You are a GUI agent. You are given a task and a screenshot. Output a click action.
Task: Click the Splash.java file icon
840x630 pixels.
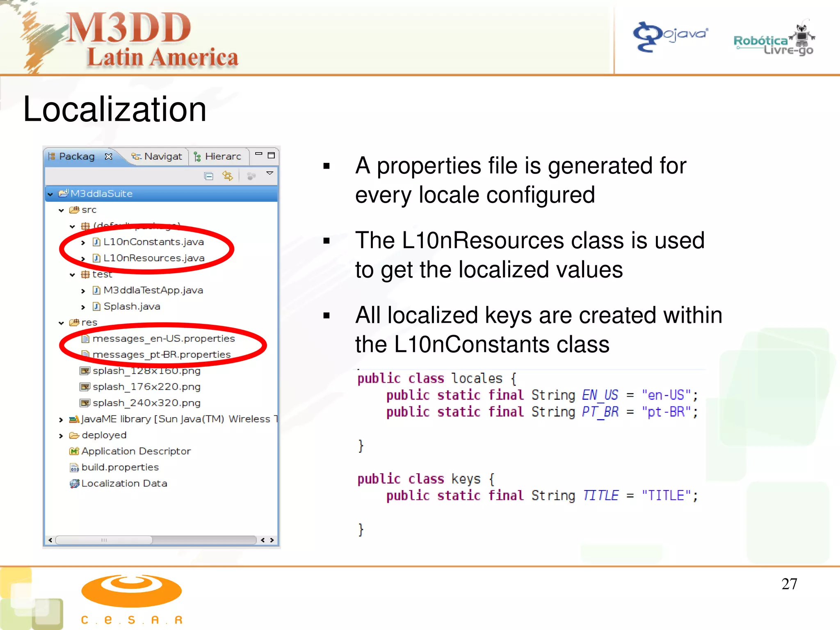[96, 306]
